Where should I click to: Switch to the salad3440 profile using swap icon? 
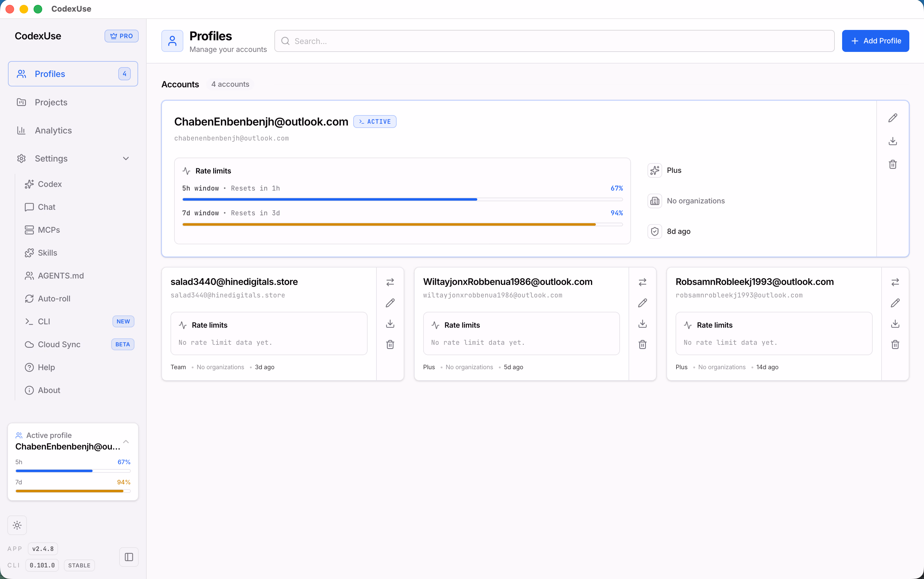(x=390, y=282)
